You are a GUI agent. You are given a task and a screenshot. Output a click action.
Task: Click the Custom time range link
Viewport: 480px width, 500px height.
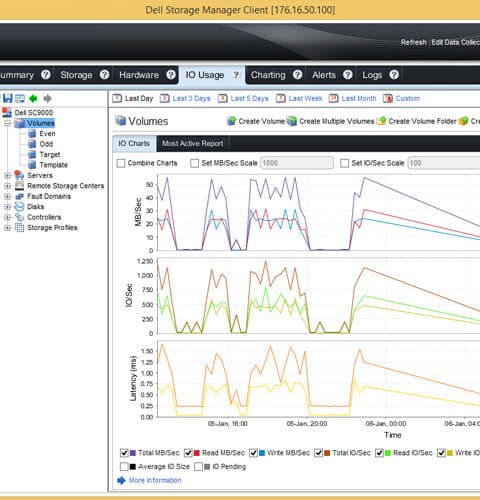coord(408,98)
